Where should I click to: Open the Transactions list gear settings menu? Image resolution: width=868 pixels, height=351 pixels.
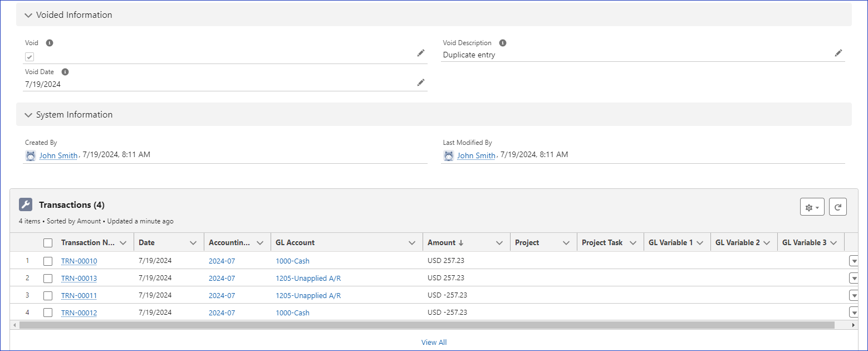[x=812, y=207]
